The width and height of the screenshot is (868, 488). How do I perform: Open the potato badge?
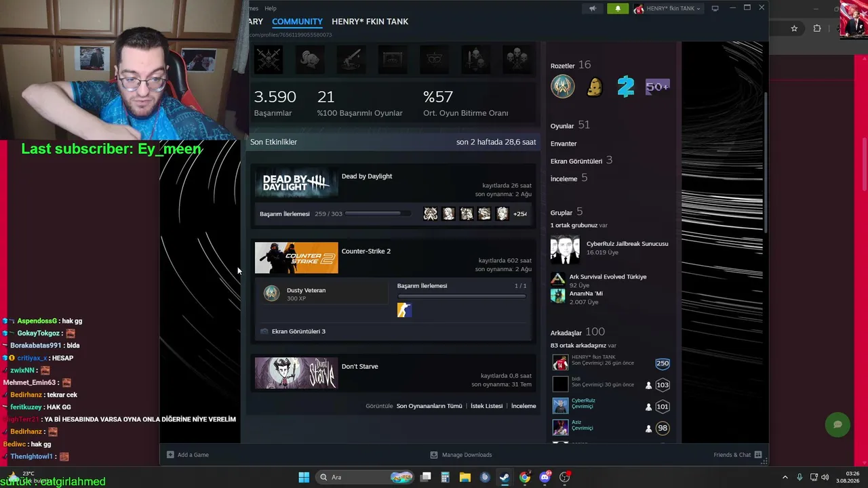point(595,87)
